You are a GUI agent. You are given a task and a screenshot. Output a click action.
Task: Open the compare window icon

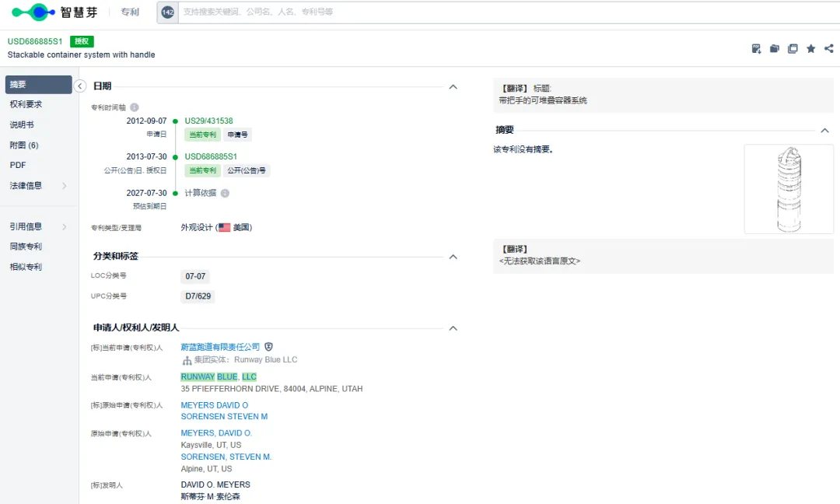[x=793, y=49]
